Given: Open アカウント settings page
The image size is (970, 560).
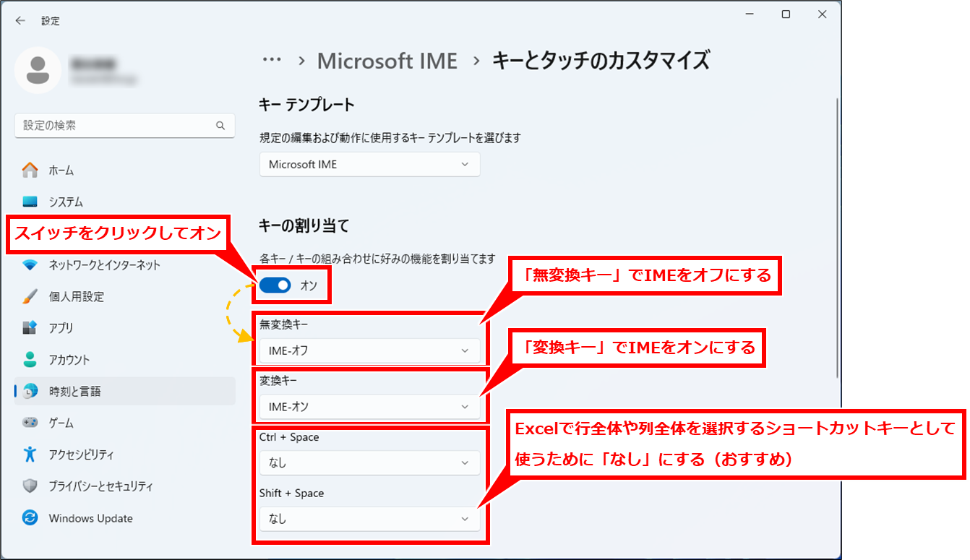Looking at the screenshot, I should click(125, 359).
